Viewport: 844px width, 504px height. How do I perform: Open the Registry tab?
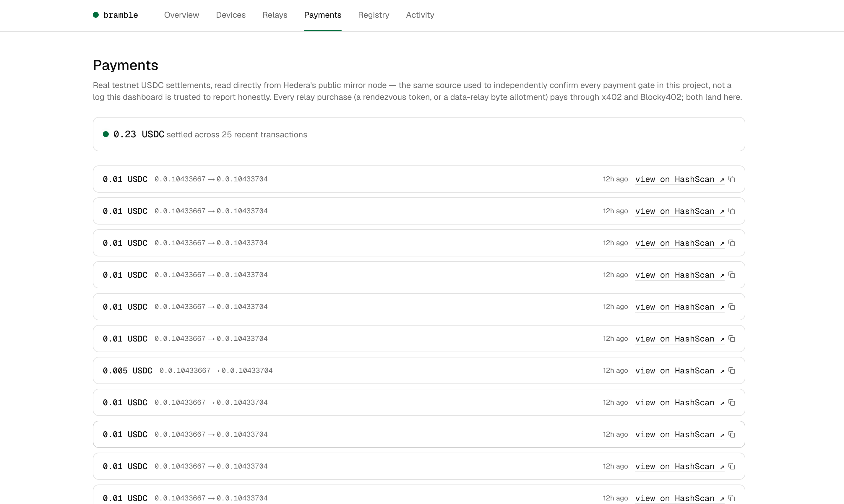pyautogui.click(x=374, y=15)
